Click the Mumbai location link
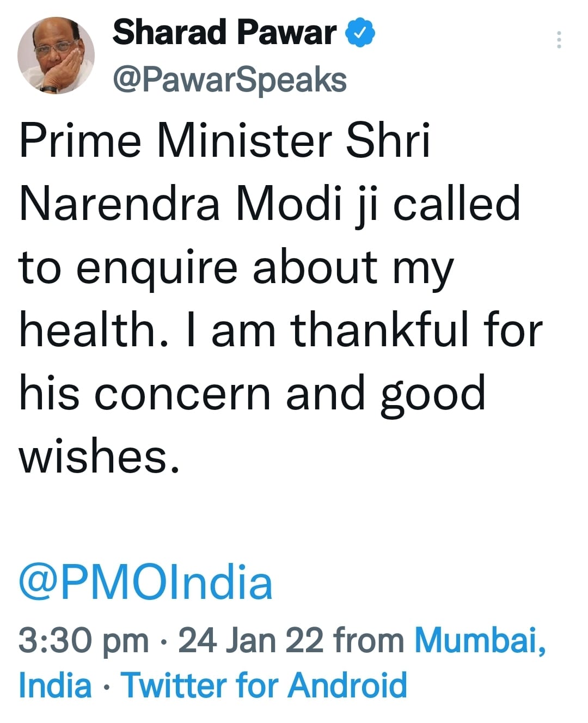Screen dimensions: 588x723 (480, 640)
